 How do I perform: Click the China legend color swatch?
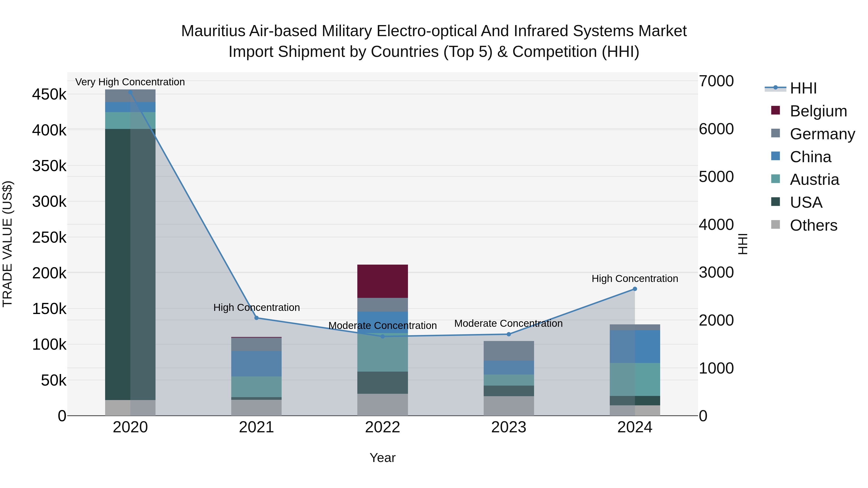coord(775,156)
